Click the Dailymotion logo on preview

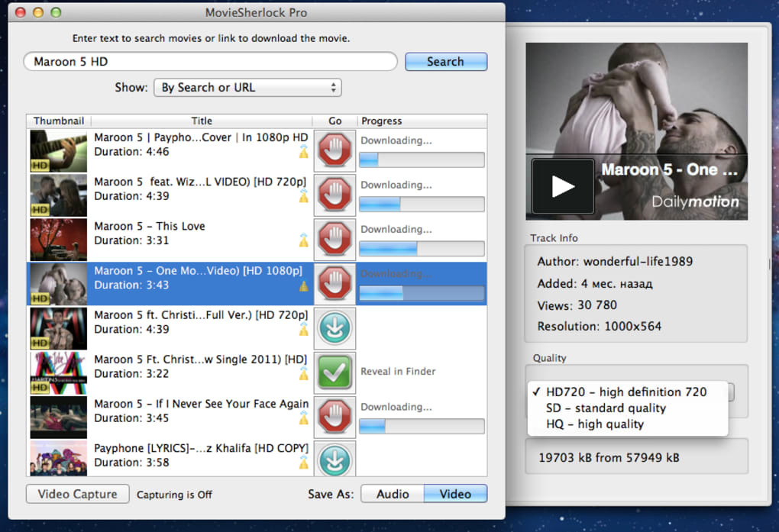pos(695,202)
